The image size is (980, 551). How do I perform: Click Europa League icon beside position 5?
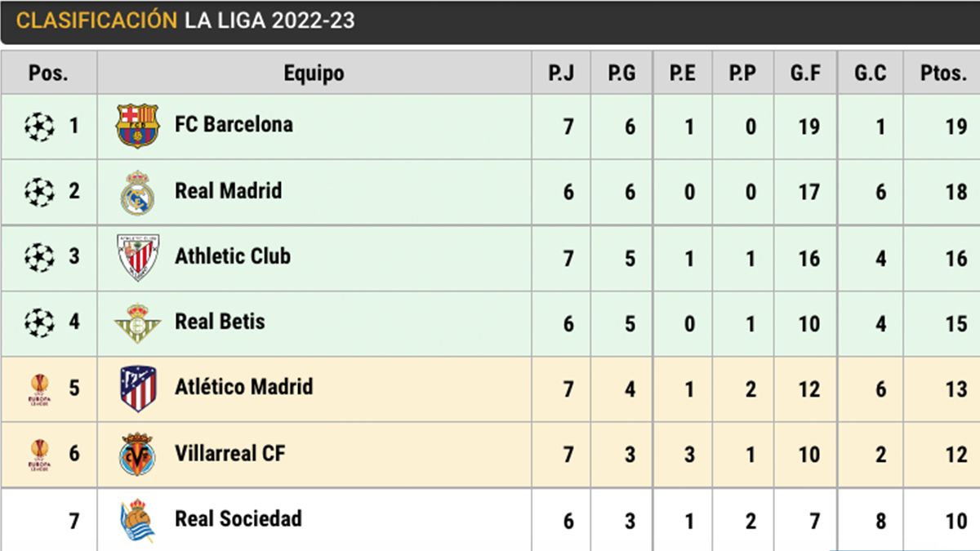tap(39, 389)
